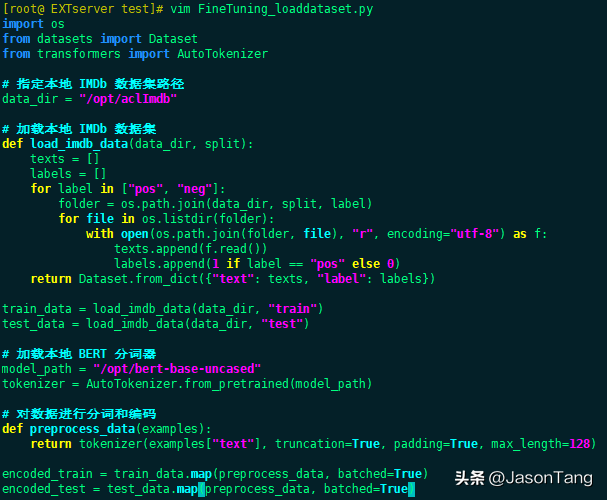Click the line 'texts = []'

[65, 159]
